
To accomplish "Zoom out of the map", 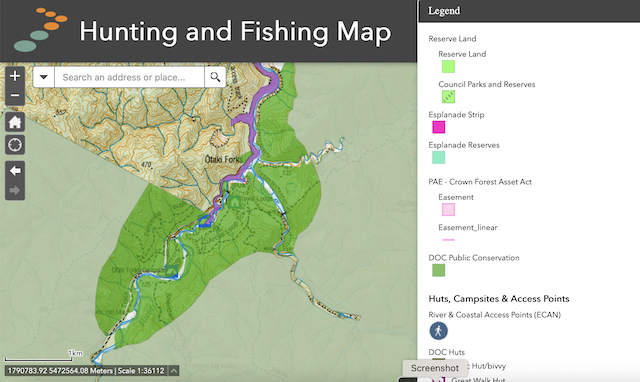I will tap(15, 96).
